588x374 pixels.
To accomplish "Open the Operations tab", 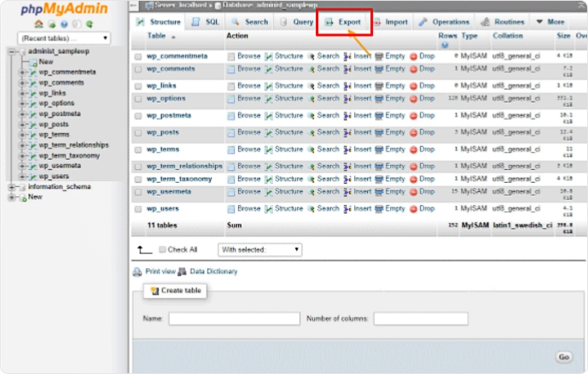I will coord(444,21).
